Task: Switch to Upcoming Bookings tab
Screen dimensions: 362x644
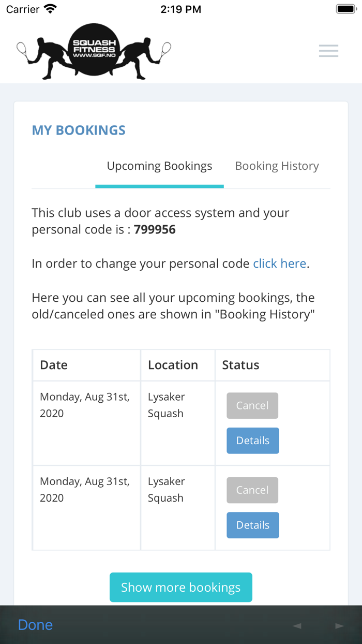Action: coord(159,166)
